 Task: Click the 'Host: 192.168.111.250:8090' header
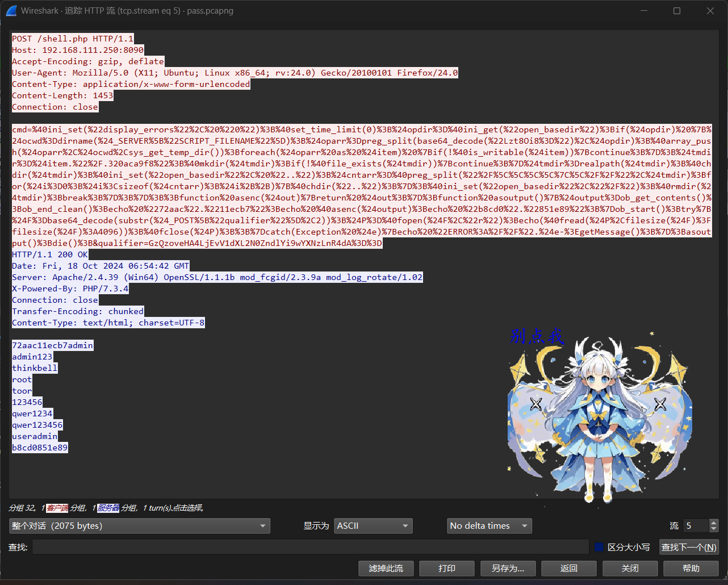78,50
